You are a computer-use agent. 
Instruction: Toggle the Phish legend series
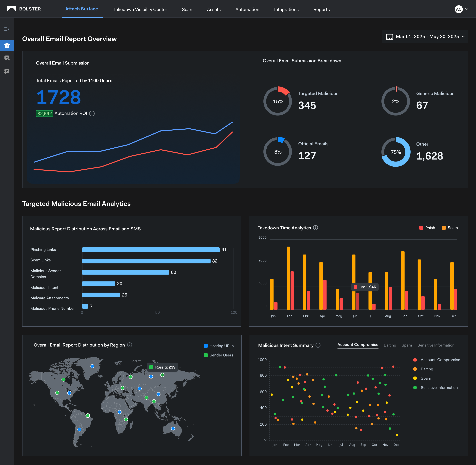(427, 228)
